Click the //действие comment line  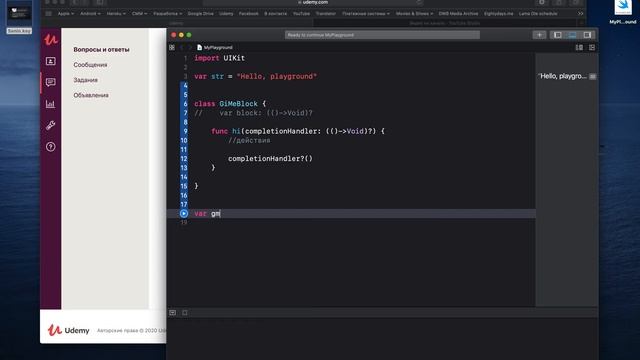tap(249, 140)
